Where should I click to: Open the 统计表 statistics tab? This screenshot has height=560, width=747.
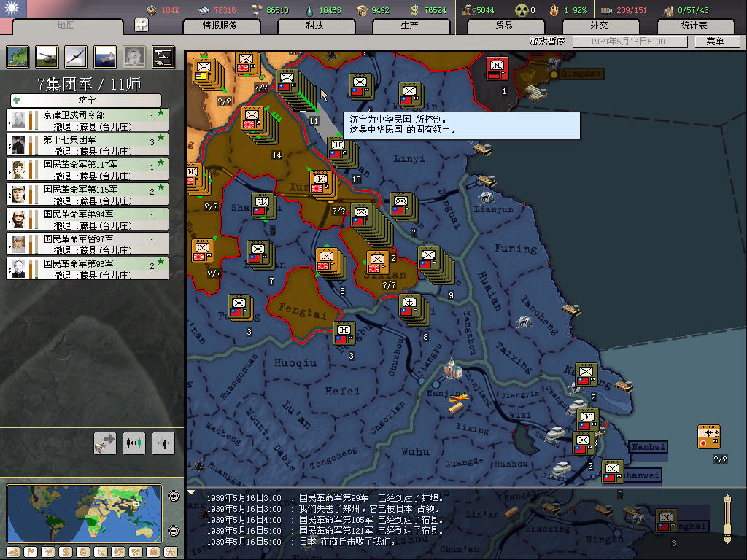(x=694, y=26)
